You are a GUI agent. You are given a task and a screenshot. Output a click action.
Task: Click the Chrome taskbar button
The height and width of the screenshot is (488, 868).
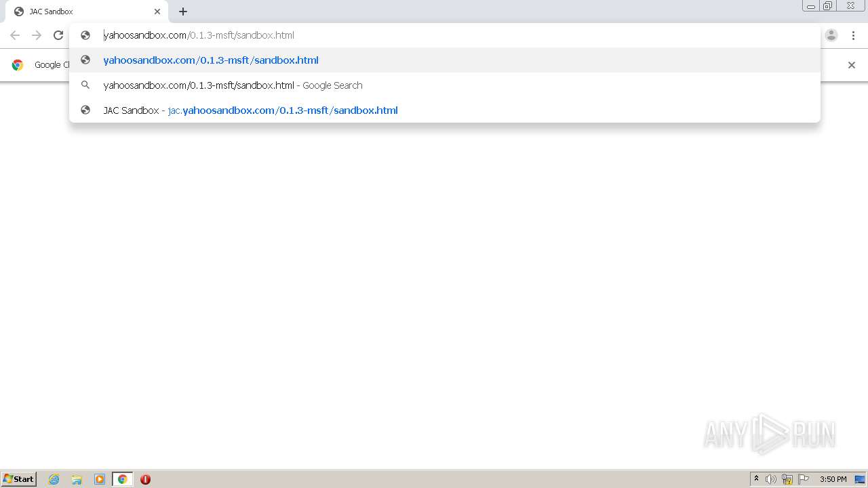[x=122, y=479]
